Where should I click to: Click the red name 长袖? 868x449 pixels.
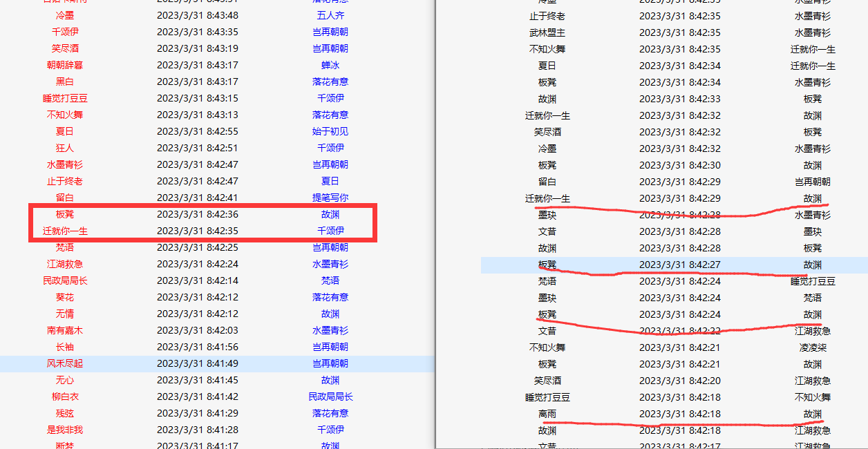coord(65,347)
